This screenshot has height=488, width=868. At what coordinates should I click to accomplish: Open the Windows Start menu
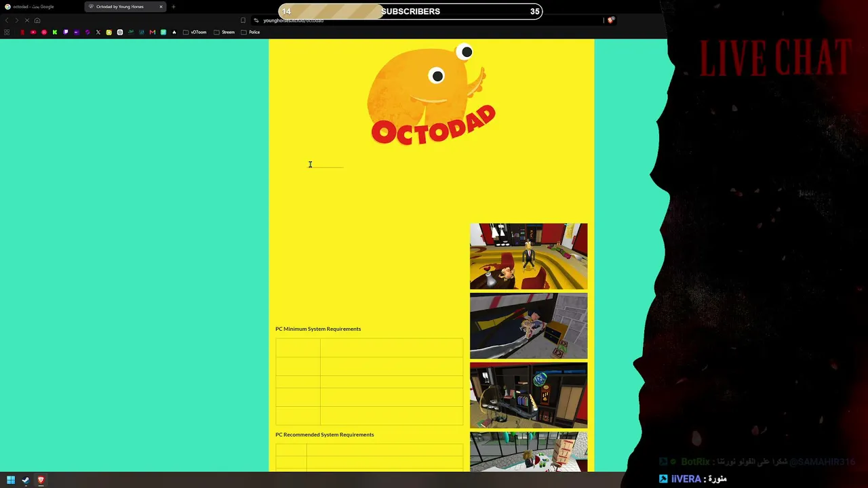[11, 480]
